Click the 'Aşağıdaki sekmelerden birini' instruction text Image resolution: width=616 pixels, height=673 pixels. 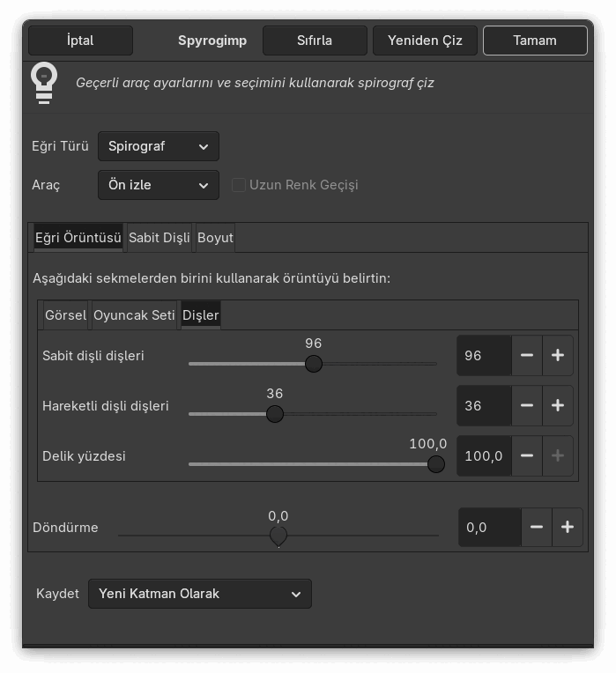(x=212, y=278)
